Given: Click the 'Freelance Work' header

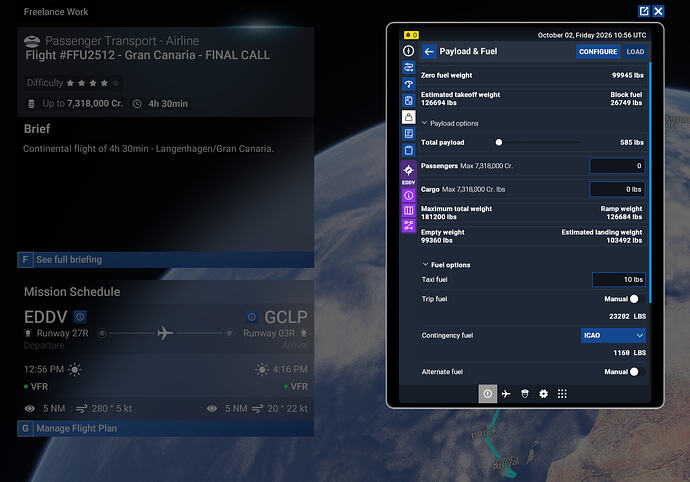Looking at the screenshot, I should 56,12.
